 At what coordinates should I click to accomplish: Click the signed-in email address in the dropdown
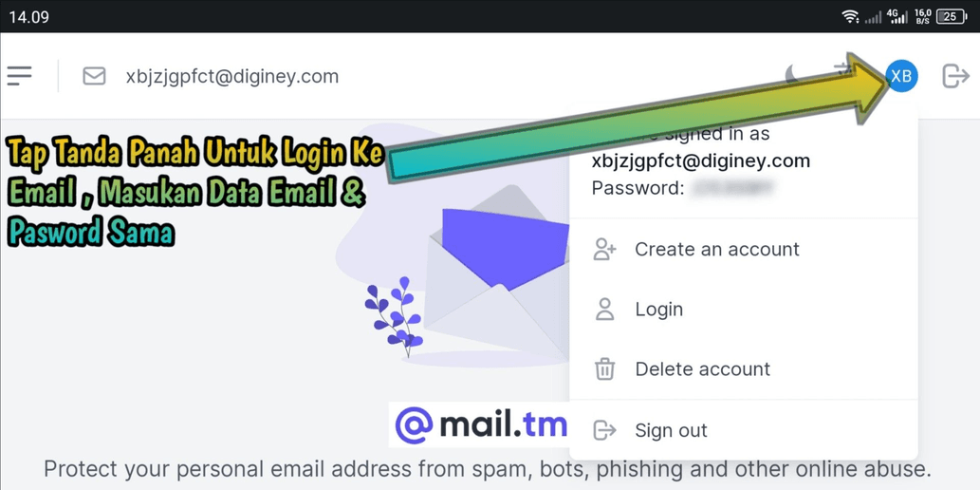[x=701, y=160]
